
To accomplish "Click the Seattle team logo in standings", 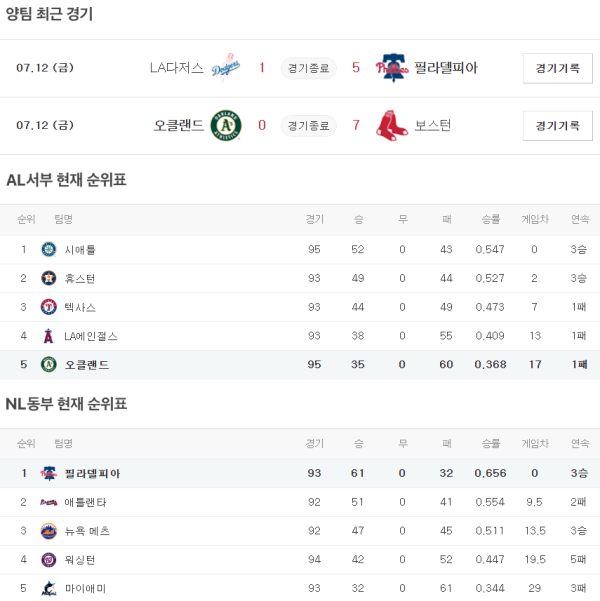I will click(x=48, y=249).
